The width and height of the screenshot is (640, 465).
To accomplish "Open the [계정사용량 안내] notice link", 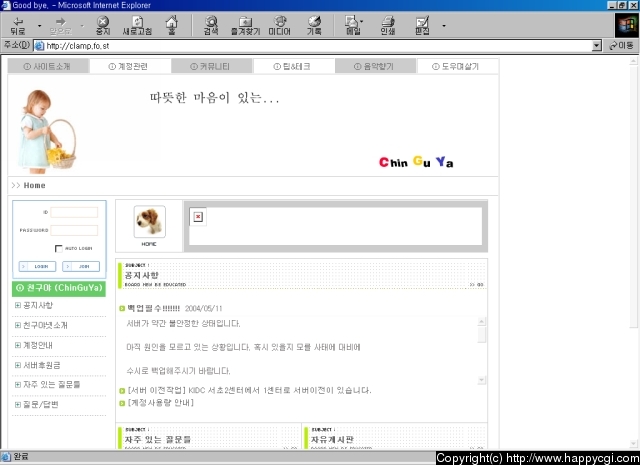I will click(x=161, y=403).
